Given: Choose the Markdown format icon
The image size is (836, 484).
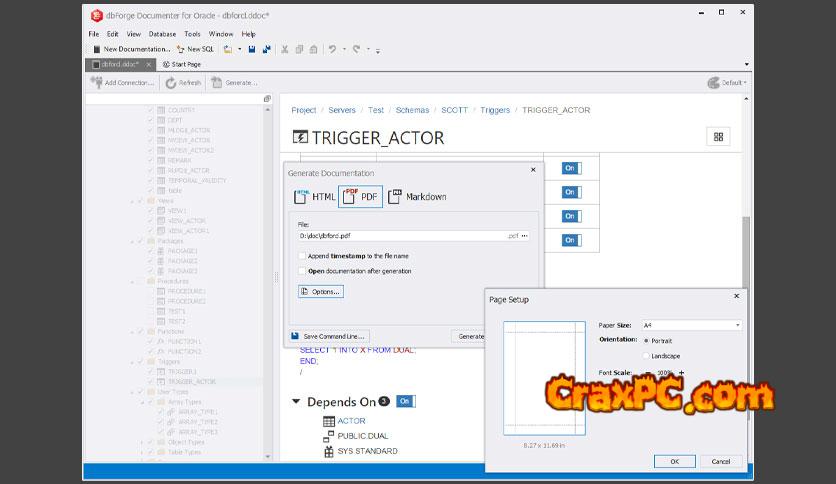Looking at the screenshot, I should [417, 197].
